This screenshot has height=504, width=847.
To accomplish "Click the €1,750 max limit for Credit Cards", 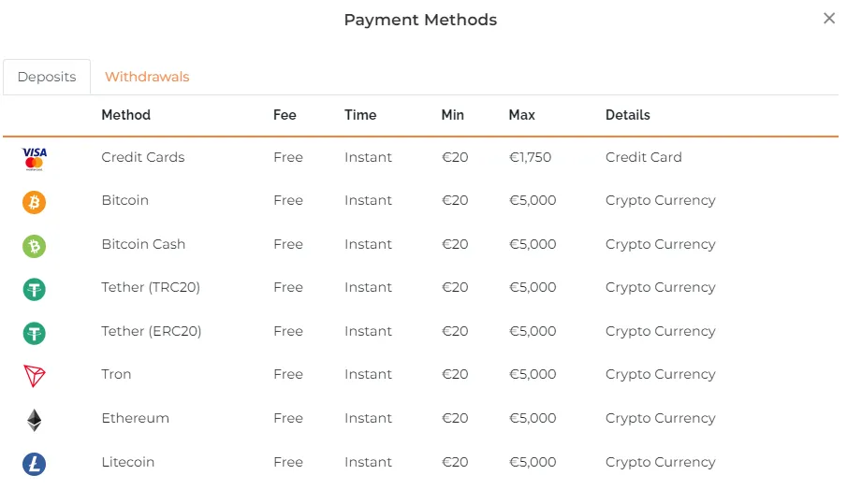I will coord(530,157).
